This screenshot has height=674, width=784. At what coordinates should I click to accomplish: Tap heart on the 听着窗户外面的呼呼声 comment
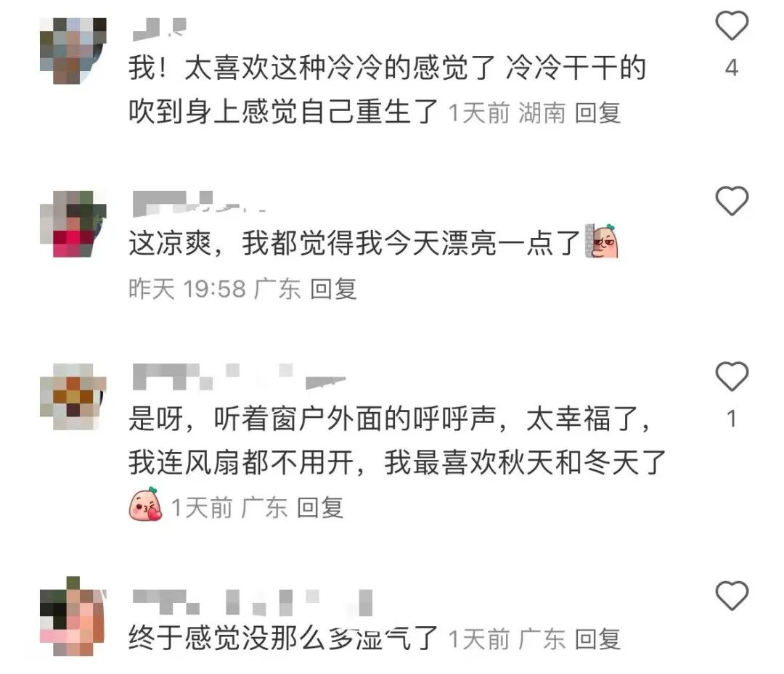(732, 376)
